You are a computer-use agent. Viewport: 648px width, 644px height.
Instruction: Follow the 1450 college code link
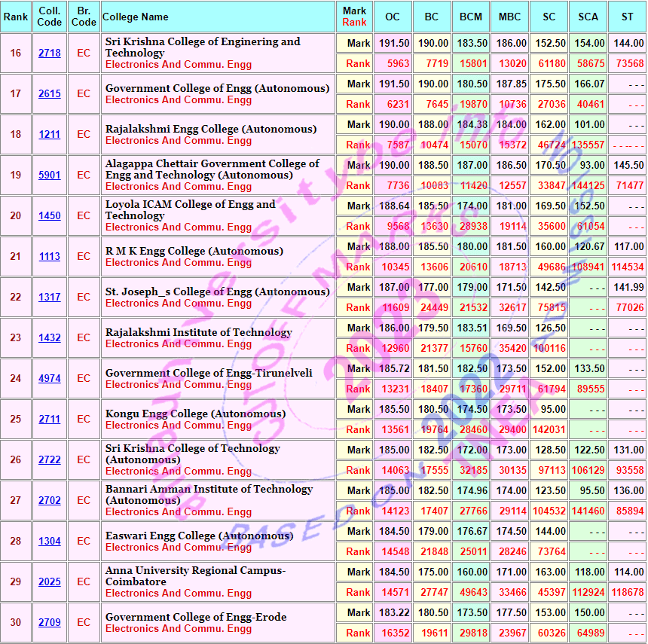[x=50, y=216]
